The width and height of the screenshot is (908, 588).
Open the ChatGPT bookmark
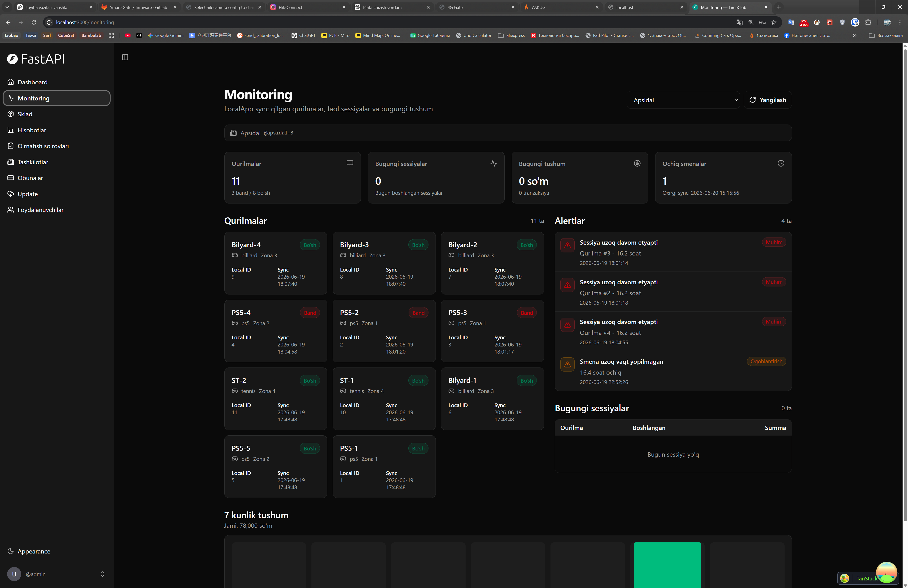coord(303,35)
